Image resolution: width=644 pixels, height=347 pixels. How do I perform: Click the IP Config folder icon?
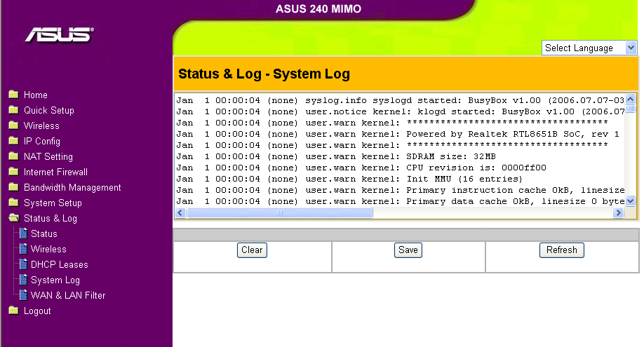[x=13, y=141]
